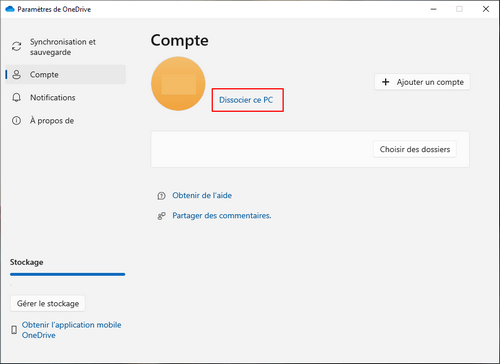Click the sync arrows icon in sidebar

pyautogui.click(x=17, y=47)
